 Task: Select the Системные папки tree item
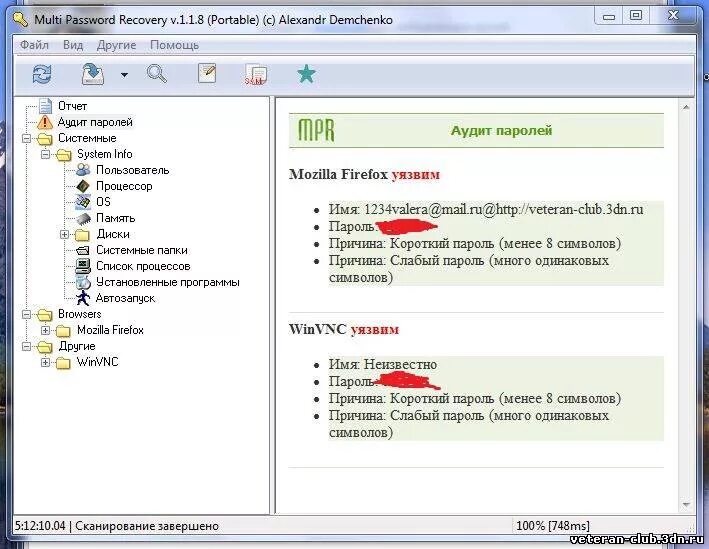(x=142, y=250)
